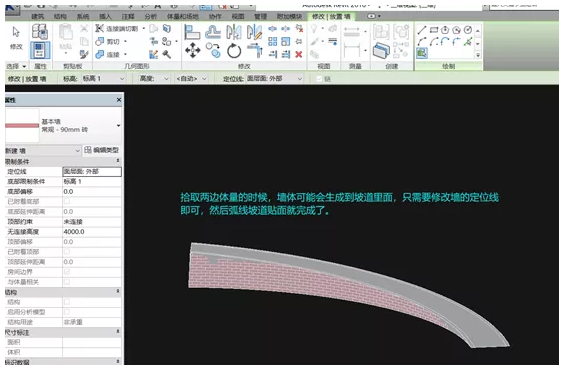Click the 连接 join button
The width and height of the screenshot is (563, 367).
[x=108, y=54]
